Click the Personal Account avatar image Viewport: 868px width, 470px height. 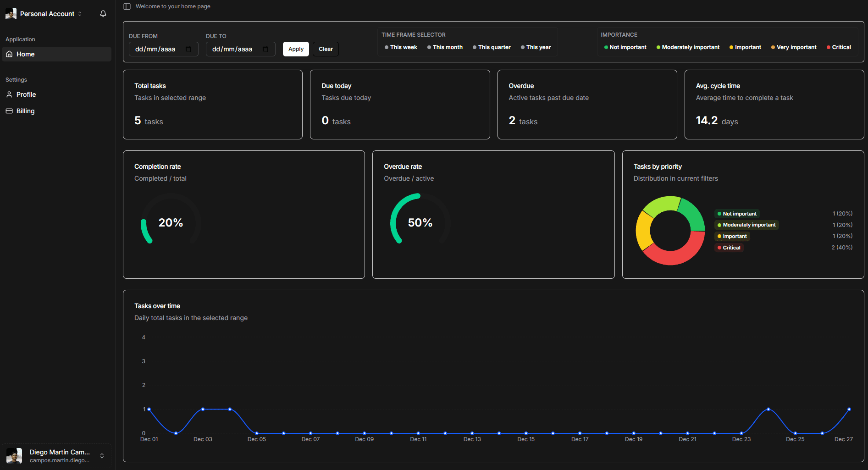(x=11, y=14)
